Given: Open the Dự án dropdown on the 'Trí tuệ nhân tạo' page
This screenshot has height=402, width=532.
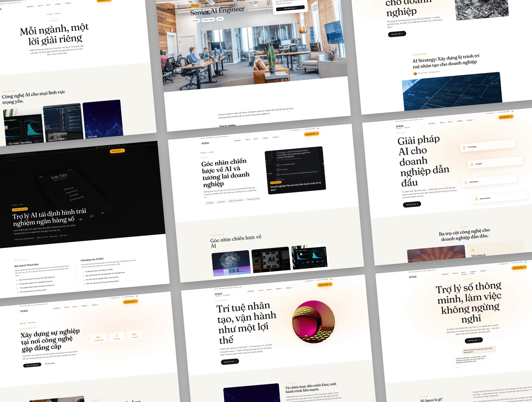Looking at the screenshot, I should click(270, 290).
